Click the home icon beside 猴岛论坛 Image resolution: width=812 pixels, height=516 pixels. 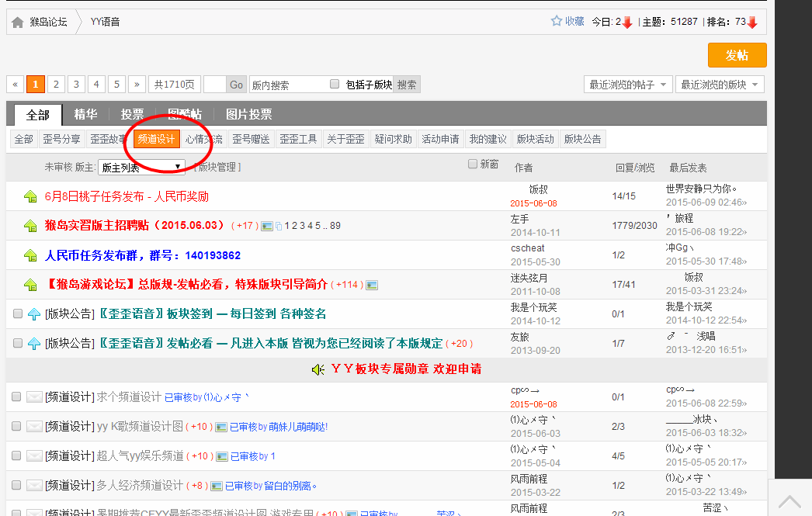18,23
